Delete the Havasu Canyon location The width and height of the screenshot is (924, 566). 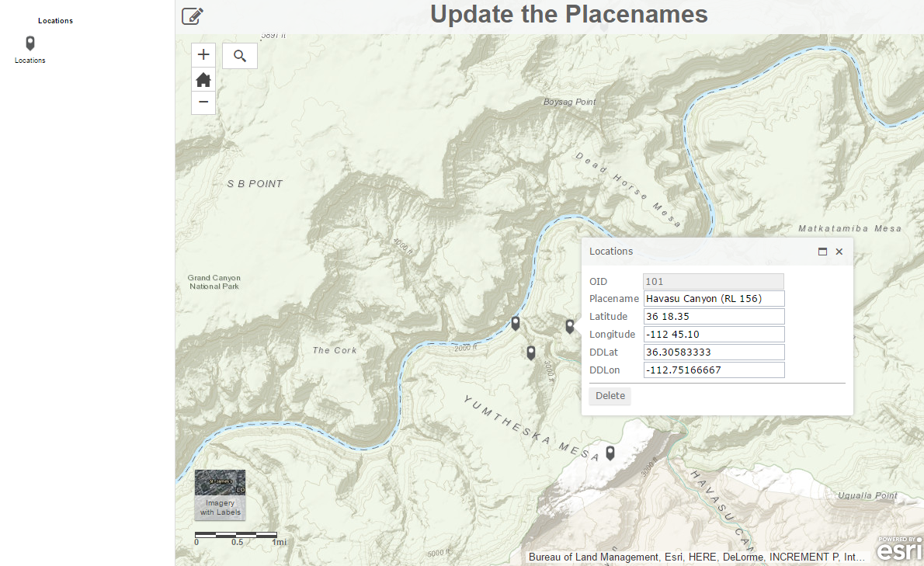tap(610, 396)
